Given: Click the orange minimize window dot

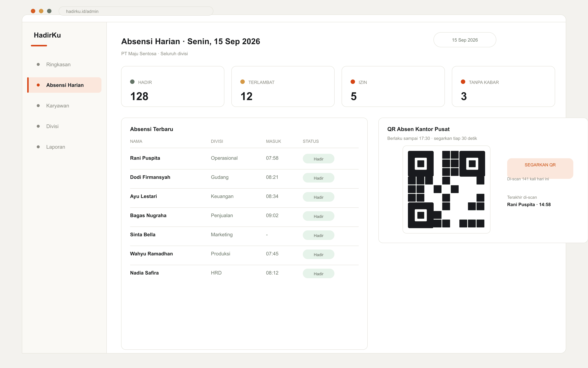Looking at the screenshot, I should pyautogui.click(x=41, y=11).
